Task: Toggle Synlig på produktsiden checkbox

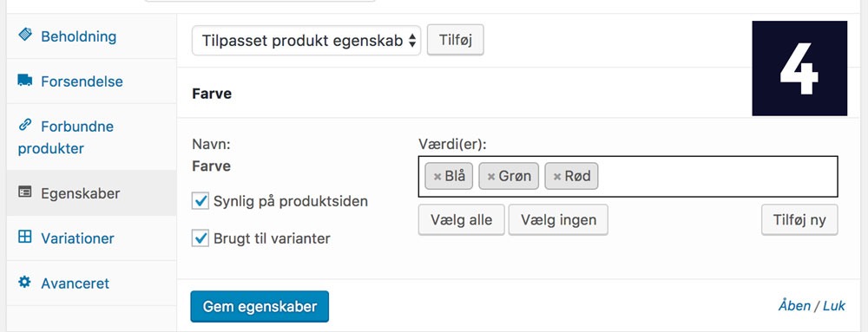Action: click(x=200, y=201)
